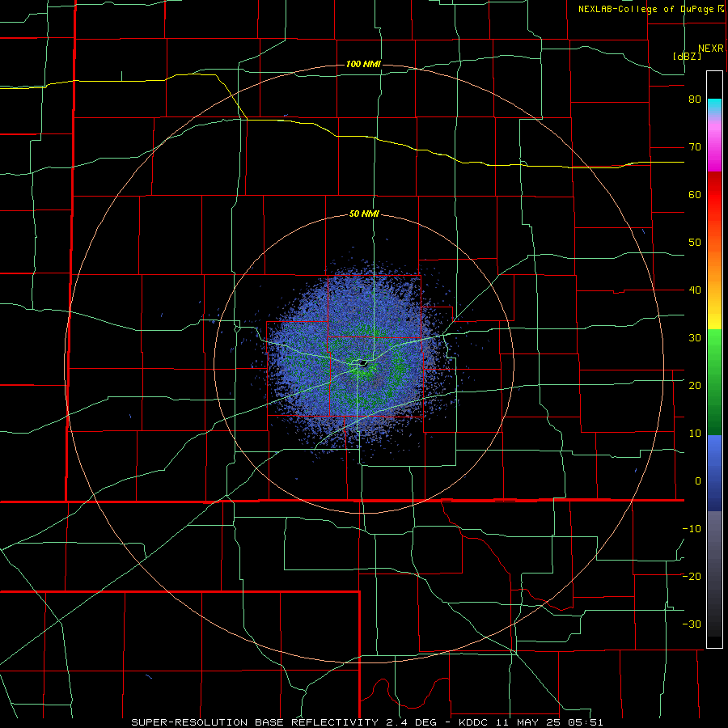Click the 30 dBZ scale value

point(695,338)
